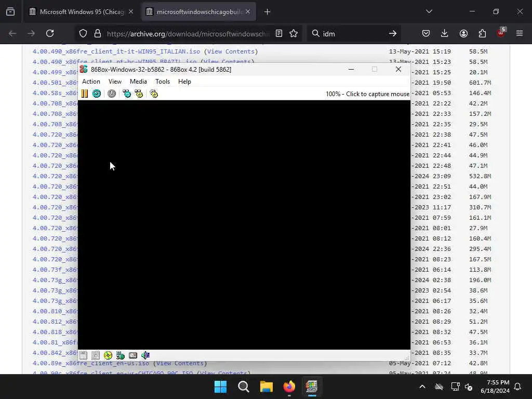Screen dimensions: 532x399
Task: Save page to Pocket
Action: coord(426,33)
